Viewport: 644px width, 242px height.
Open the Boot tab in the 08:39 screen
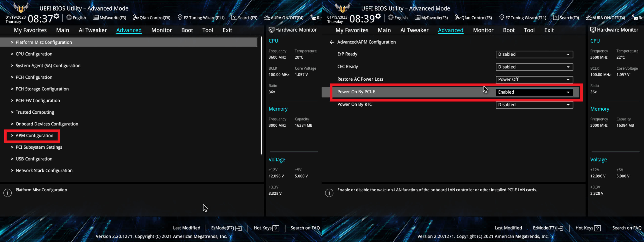point(508,30)
